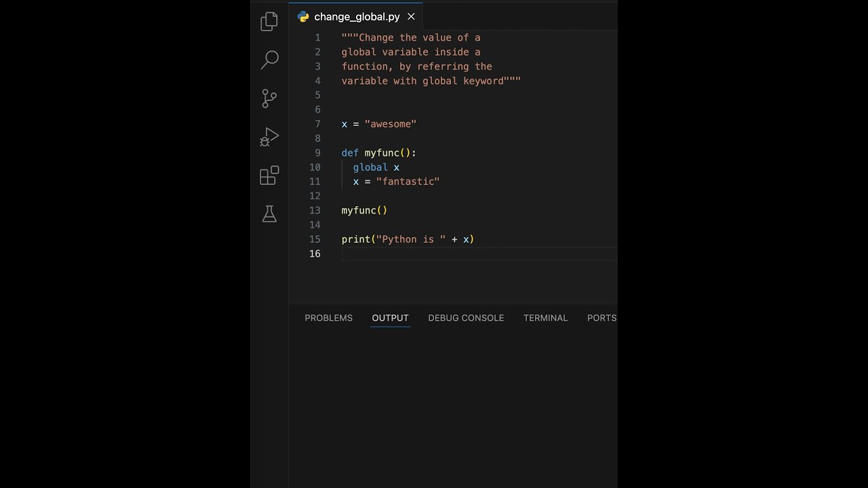The height and width of the screenshot is (488, 868).
Task: Place cursor on x = "awesome" line
Action: coord(379,124)
